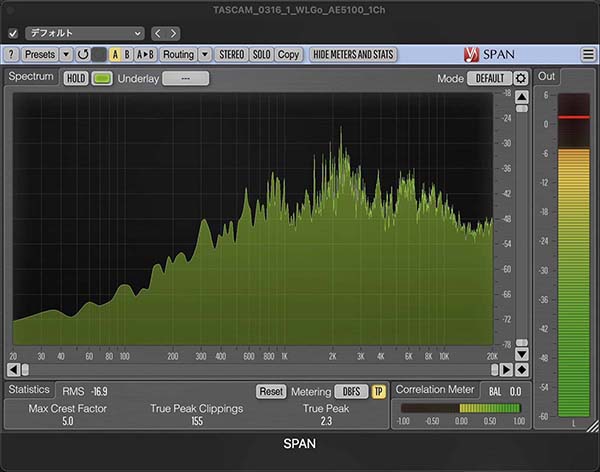Copy state A to B
Viewport: 600px width, 472px height.
pos(145,55)
